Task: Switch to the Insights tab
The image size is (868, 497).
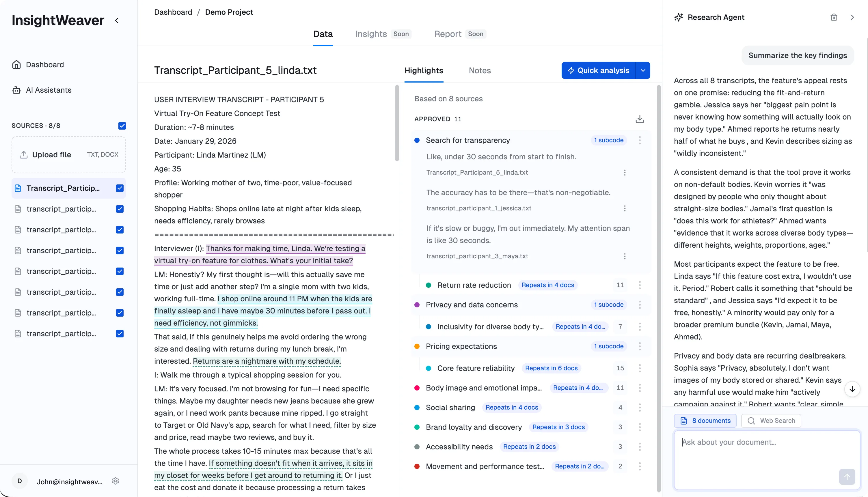Action: (x=371, y=34)
